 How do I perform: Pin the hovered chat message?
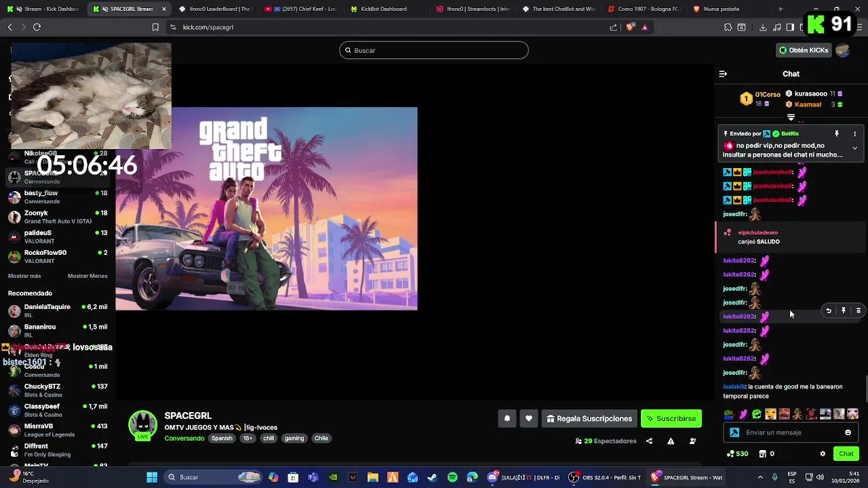coord(843,311)
